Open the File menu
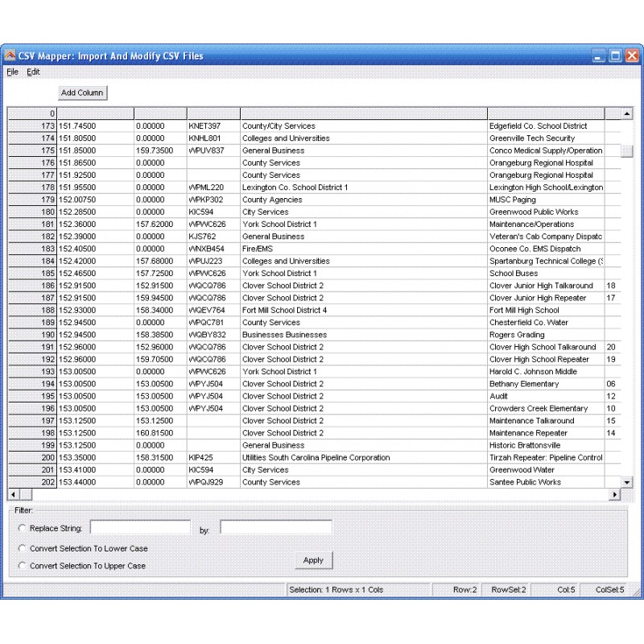Image resolution: width=644 pixels, height=644 pixels. [x=12, y=72]
